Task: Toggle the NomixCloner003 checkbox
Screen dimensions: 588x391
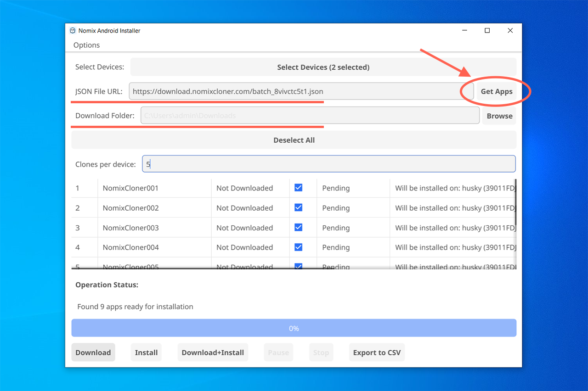Action: point(299,227)
